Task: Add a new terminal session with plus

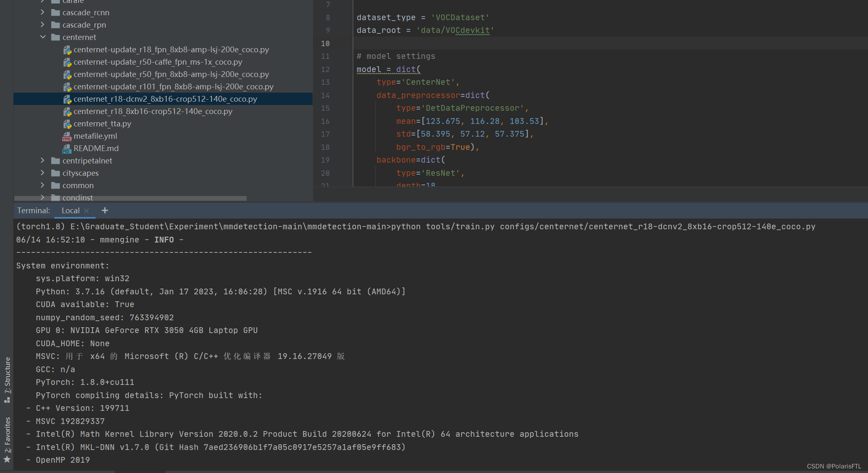Action: click(x=105, y=211)
